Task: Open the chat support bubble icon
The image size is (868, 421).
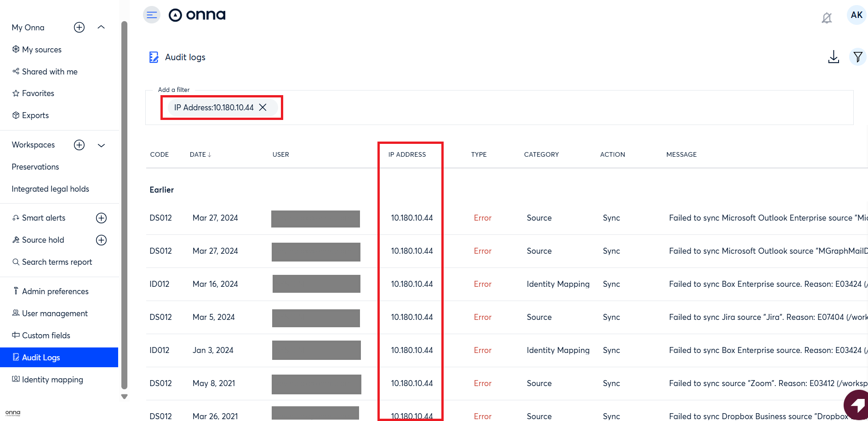Action: pyautogui.click(x=856, y=405)
